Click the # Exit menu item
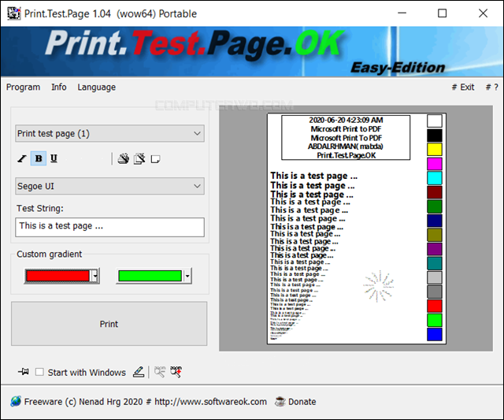 tap(463, 87)
